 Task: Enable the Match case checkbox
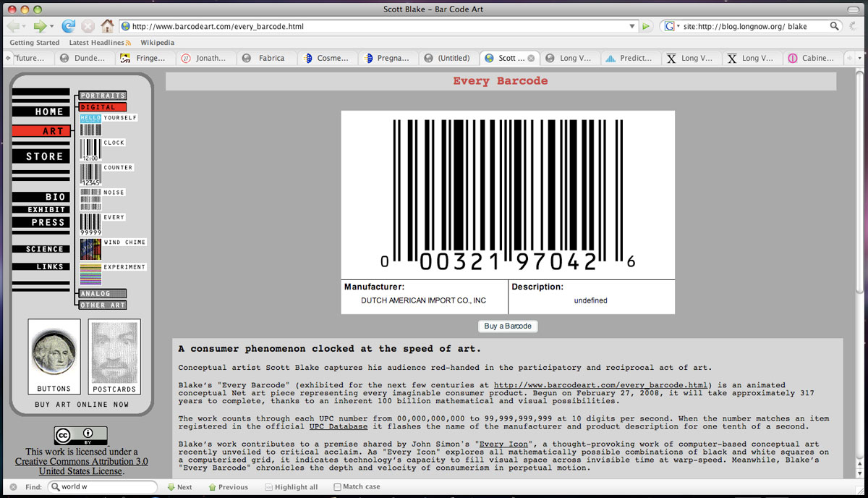pyautogui.click(x=337, y=487)
